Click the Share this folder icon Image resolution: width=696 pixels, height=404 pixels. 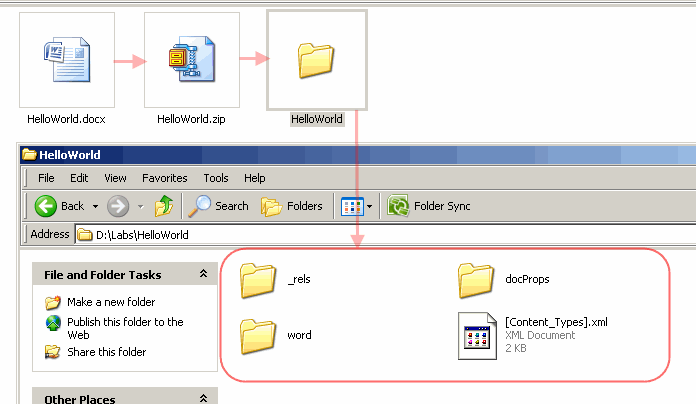[x=52, y=352]
